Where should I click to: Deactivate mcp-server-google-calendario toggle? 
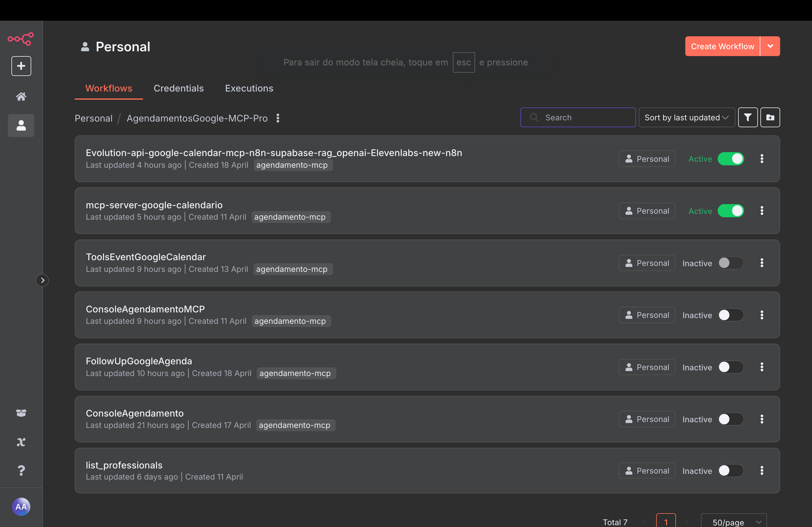point(731,211)
